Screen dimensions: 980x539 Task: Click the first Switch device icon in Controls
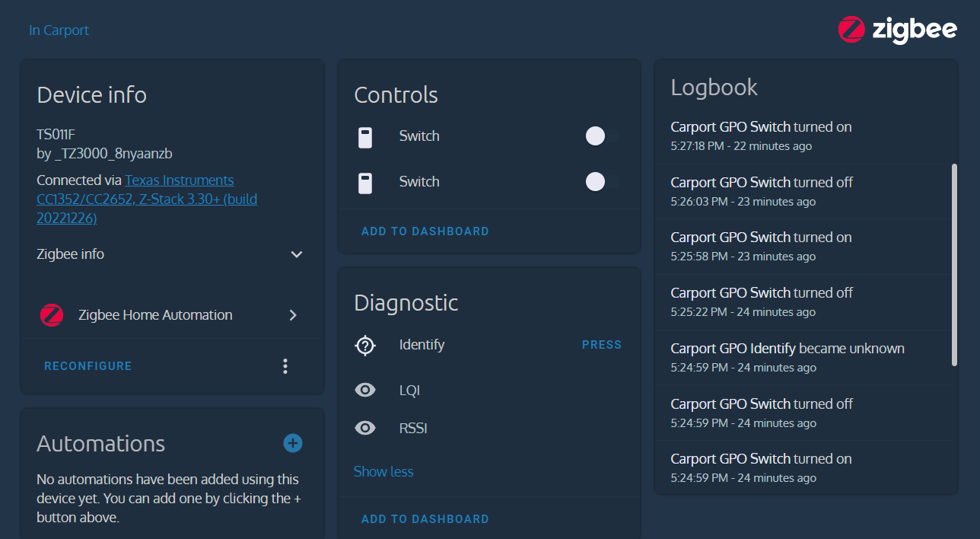coord(365,136)
